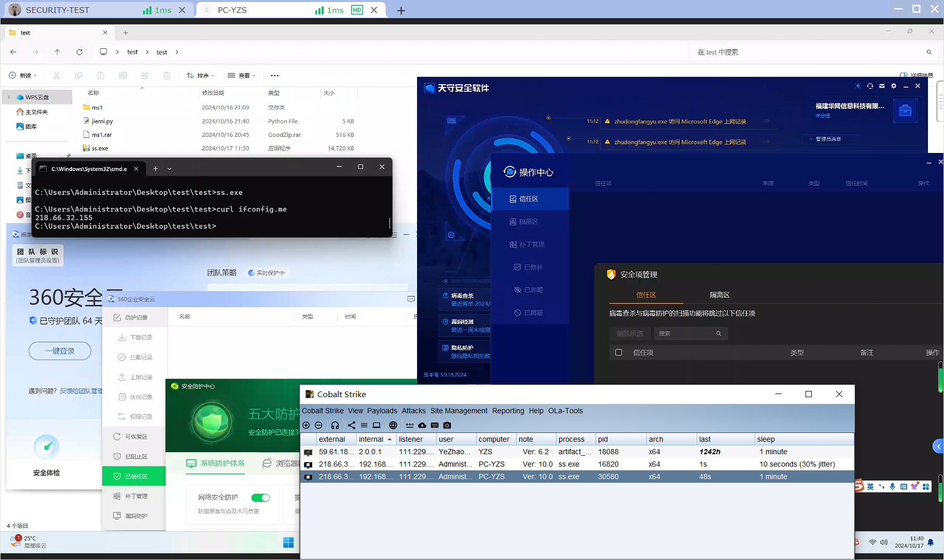Show keystrokes via keyboard icon in Cobalt Strike
The height and width of the screenshot is (560, 944).
pos(435,425)
